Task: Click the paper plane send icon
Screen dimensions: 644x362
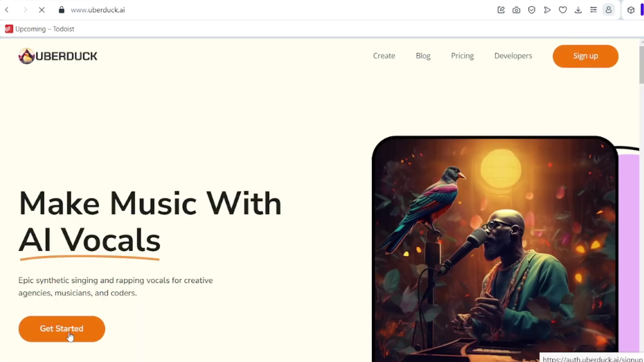Action: 547,10
